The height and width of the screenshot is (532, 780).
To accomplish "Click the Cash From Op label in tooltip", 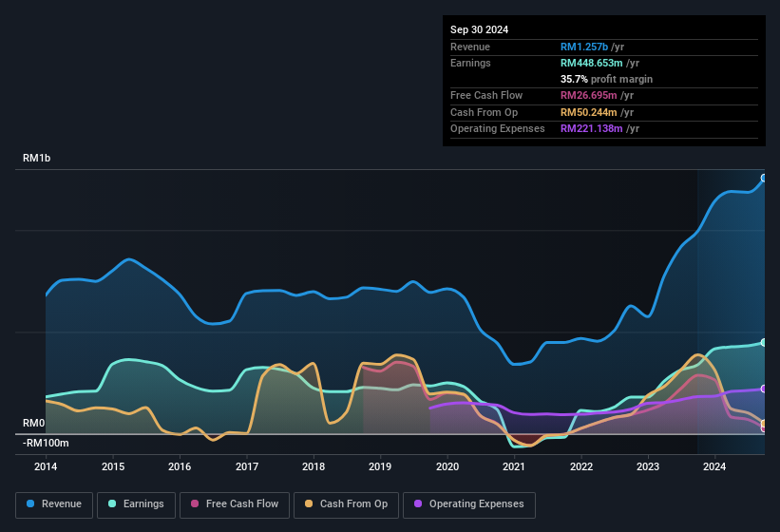I will 484,112.
